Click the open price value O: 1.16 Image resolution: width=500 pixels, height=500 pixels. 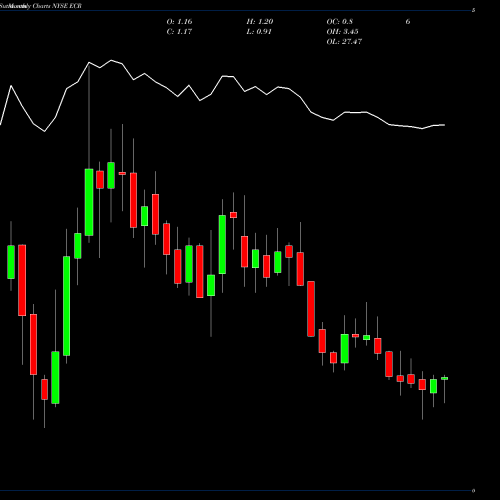pyautogui.click(x=179, y=22)
